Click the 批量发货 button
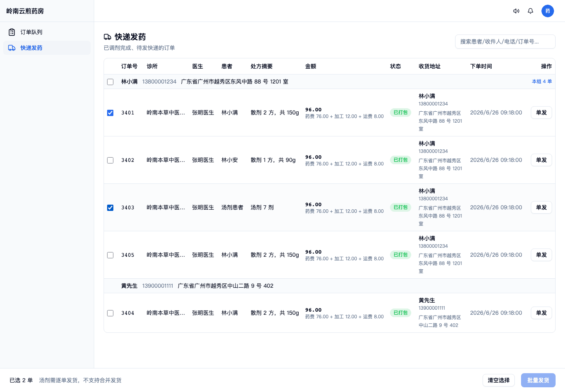The height and width of the screenshot is (392, 565). coord(538,380)
